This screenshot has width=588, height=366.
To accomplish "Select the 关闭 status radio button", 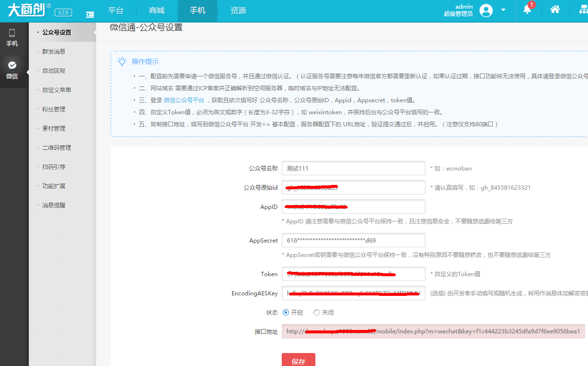I will (316, 312).
